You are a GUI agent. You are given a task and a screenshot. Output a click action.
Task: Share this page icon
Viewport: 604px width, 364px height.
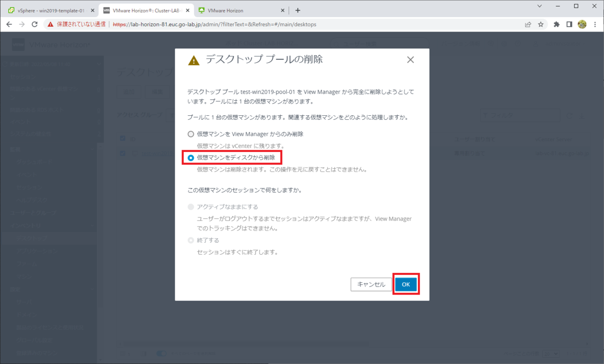(528, 24)
